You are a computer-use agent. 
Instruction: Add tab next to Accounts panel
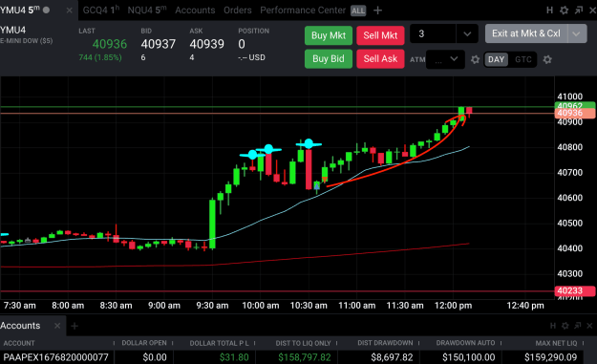click(x=75, y=326)
